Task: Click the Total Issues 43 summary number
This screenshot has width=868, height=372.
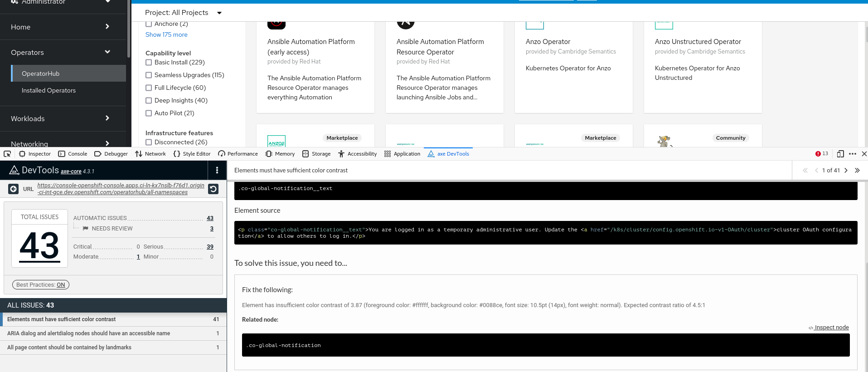Action: pos(39,246)
